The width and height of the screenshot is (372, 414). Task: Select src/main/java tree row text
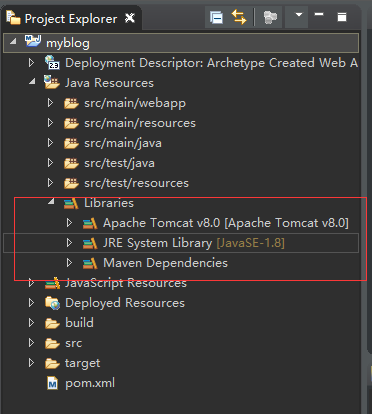click(123, 143)
